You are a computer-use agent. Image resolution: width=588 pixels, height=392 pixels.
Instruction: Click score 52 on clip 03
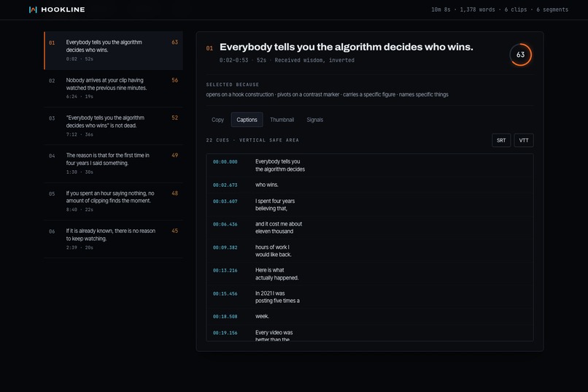[x=175, y=118]
